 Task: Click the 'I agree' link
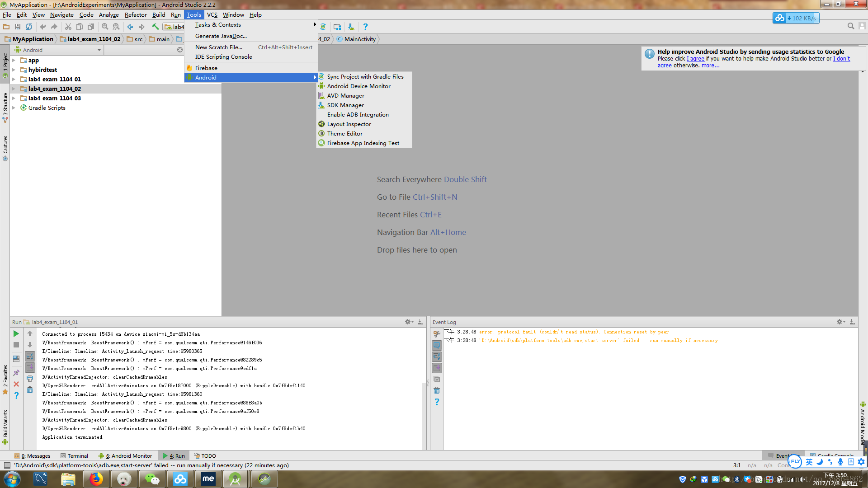[x=695, y=59]
